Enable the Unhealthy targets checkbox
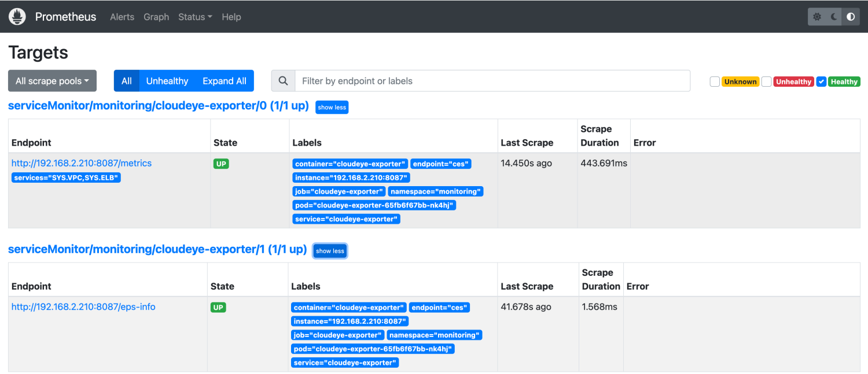This screenshot has width=868, height=374. [x=766, y=82]
